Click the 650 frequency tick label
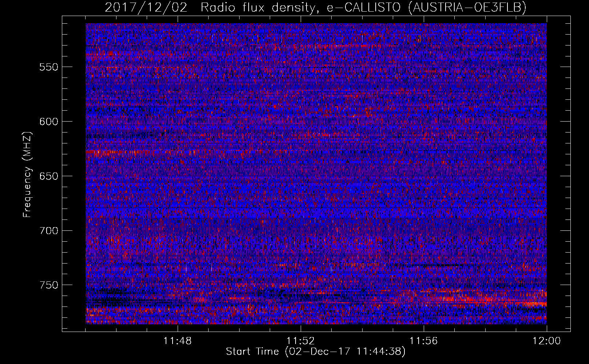This screenshot has width=589, height=364. pyautogui.click(x=49, y=176)
